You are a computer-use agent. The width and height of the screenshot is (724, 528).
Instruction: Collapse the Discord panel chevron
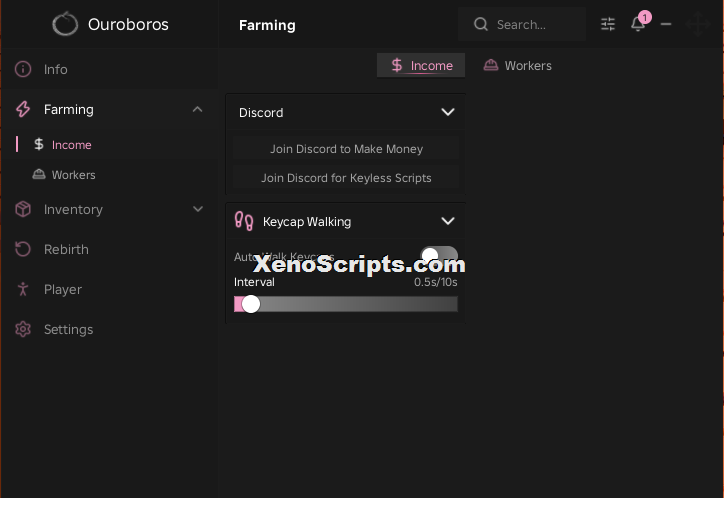point(448,112)
